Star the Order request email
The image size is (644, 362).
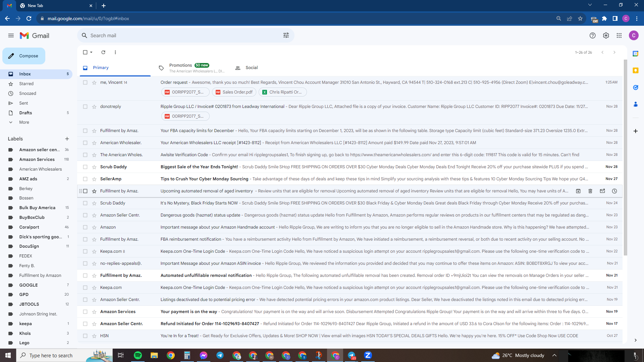tap(94, 82)
